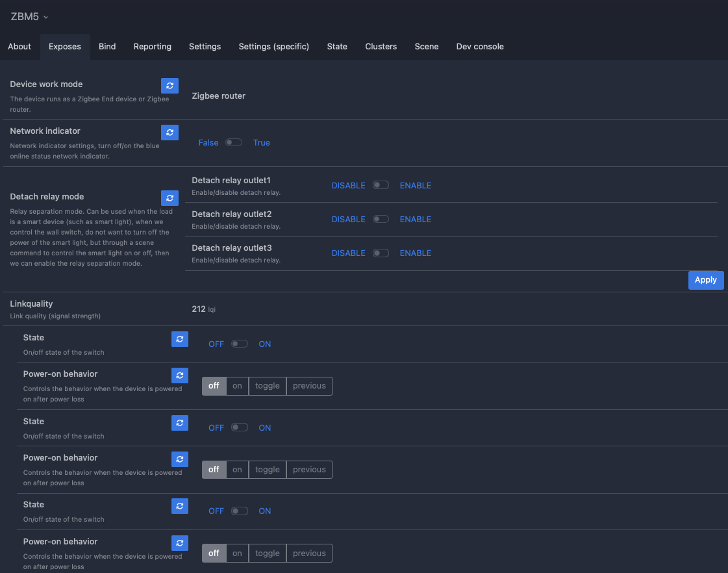Apply the detach relay mode changes
Screen dimensions: 728x573
706,280
